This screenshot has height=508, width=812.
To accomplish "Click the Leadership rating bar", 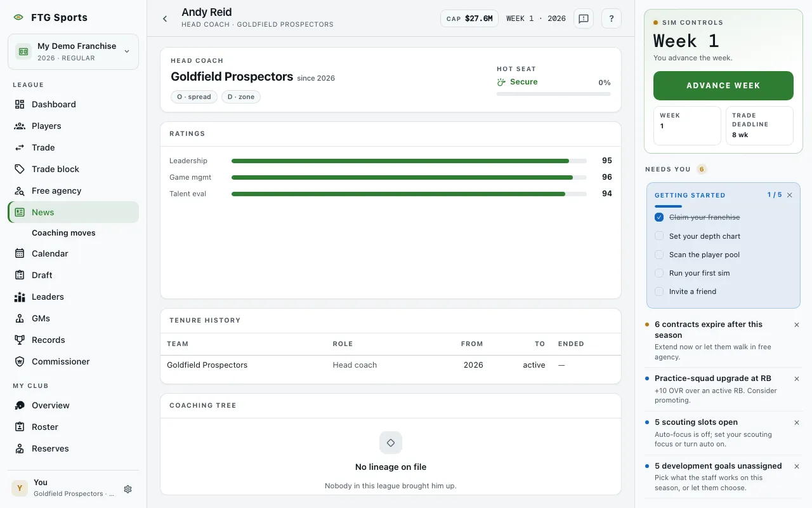I will click(409, 161).
